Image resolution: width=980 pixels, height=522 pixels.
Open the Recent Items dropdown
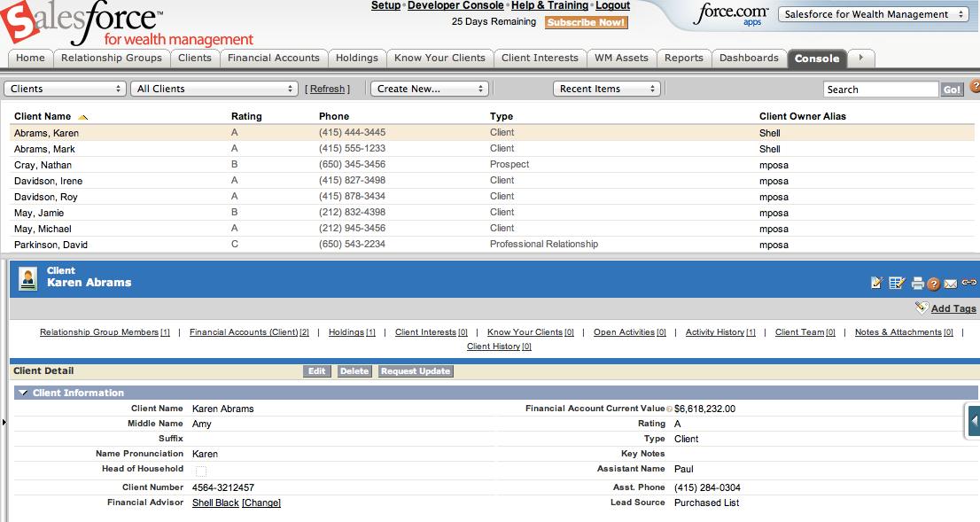tap(606, 89)
